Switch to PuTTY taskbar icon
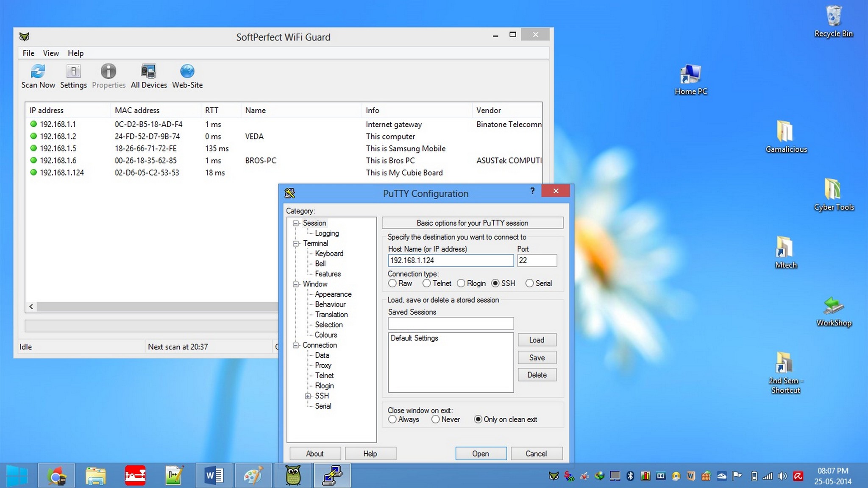 coord(332,476)
